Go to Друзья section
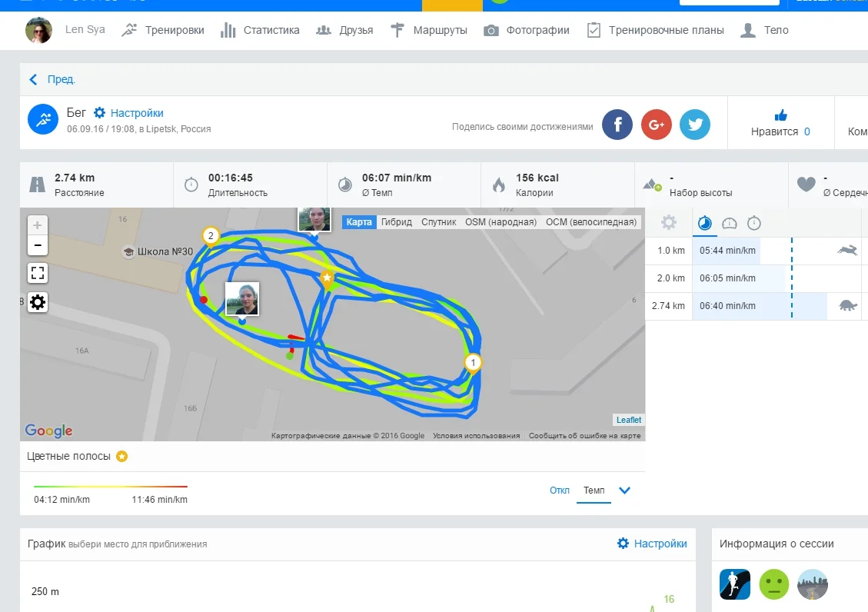The image size is (868, 612). [344, 30]
